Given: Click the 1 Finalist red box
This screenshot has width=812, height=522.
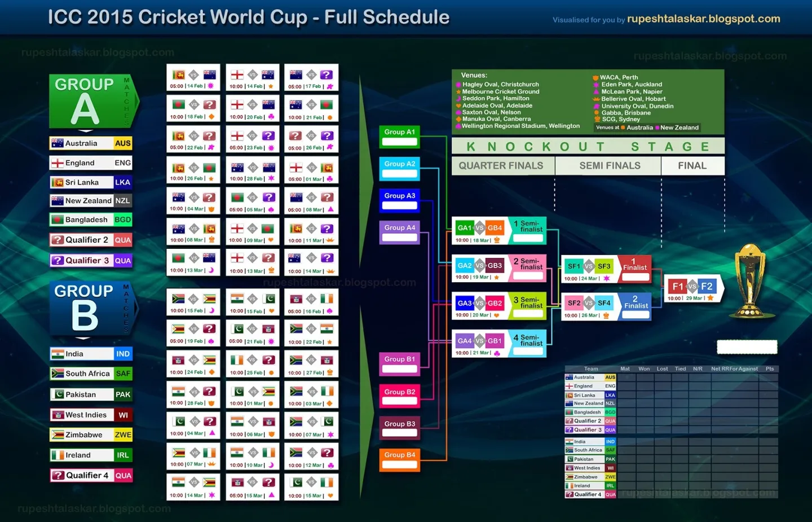Looking at the screenshot, I should (635, 269).
